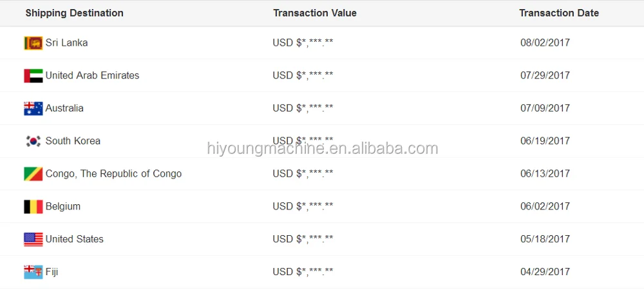Select the United Arab Emirates destination text

[x=92, y=75]
